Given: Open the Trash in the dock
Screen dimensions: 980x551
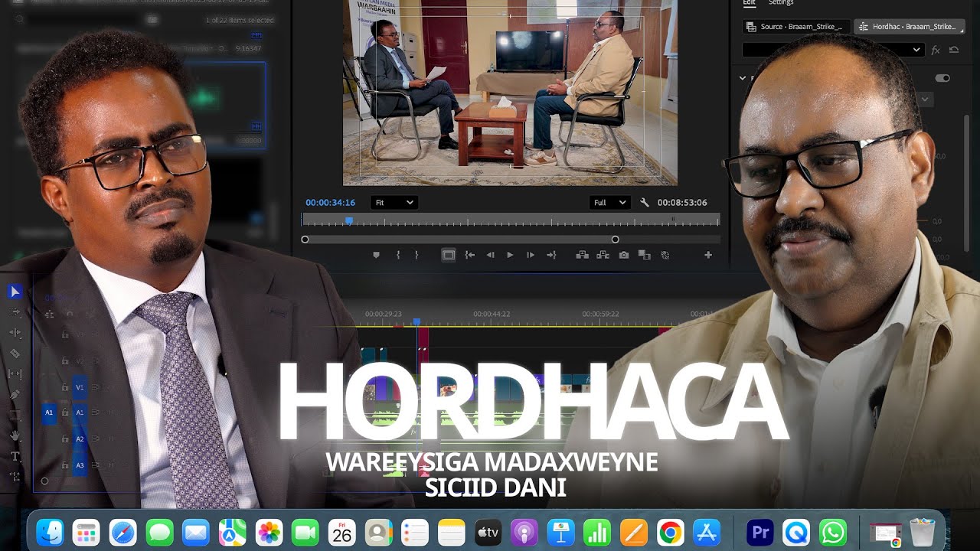Looking at the screenshot, I should (923, 532).
